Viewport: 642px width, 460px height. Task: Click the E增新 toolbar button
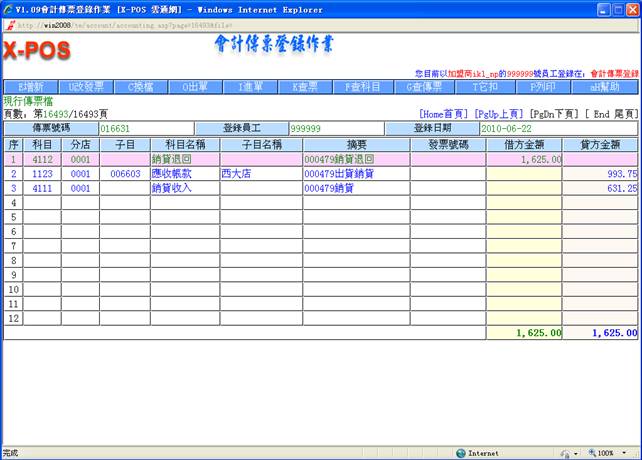click(29, 87)
